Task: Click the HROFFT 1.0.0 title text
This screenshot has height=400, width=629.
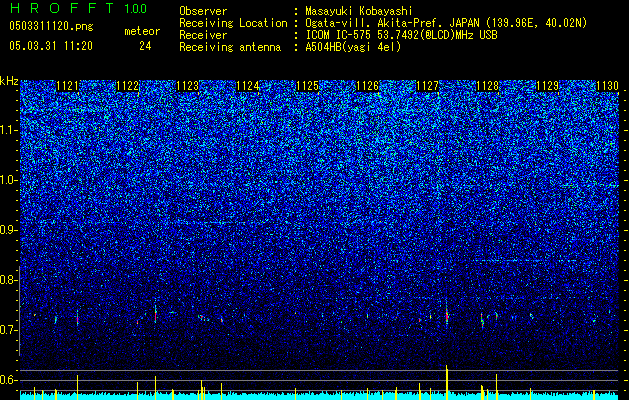Action: (x=78, y=8)
